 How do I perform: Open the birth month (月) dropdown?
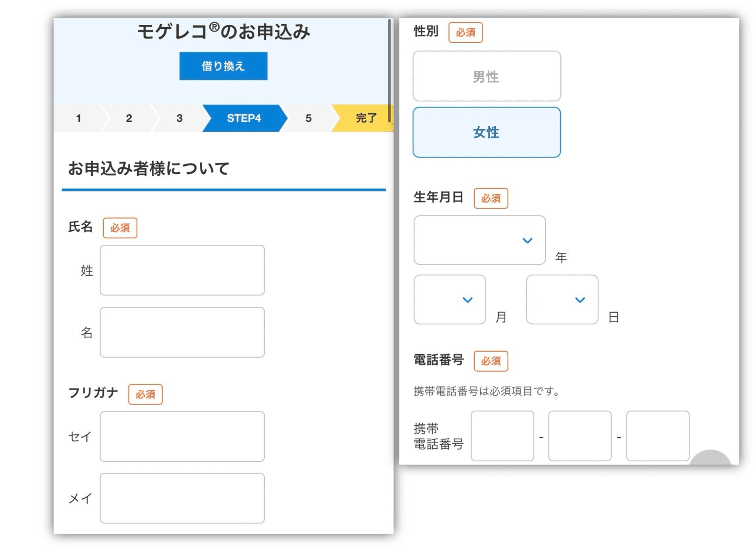tap(450, 300)
